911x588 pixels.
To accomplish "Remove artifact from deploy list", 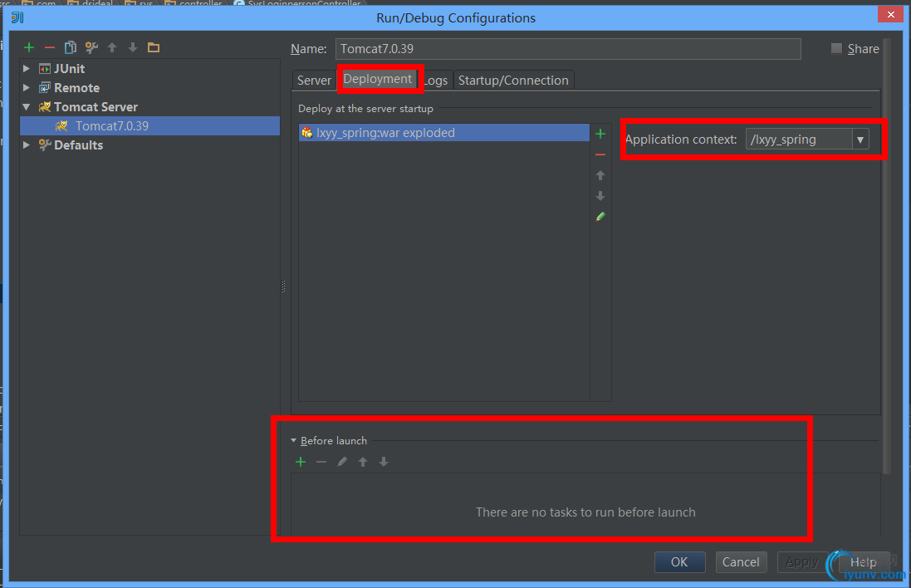I will coord(600,154).
